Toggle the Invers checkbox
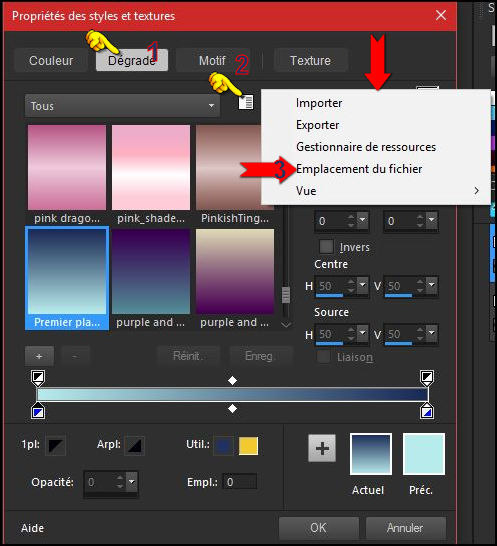The width and height of the screenshot is (497, 546). [326, 247]
